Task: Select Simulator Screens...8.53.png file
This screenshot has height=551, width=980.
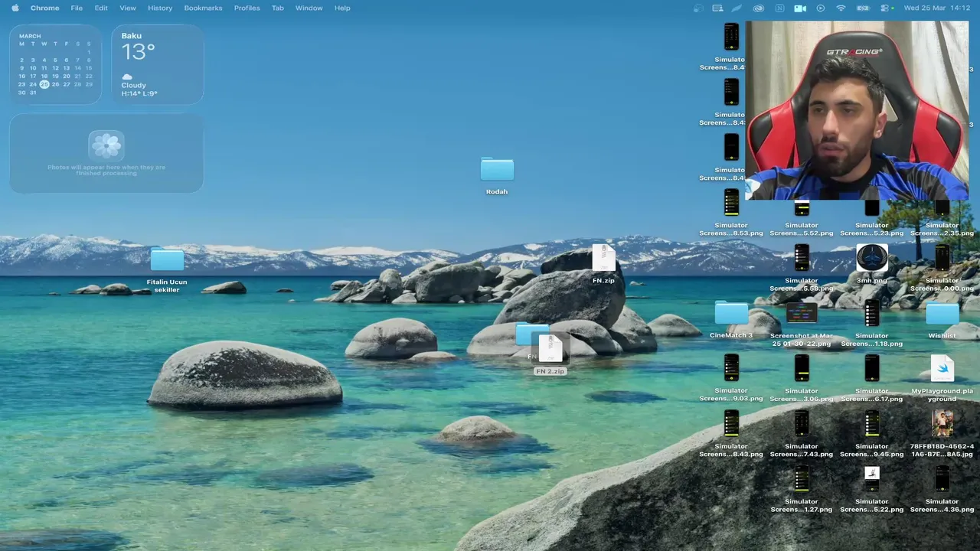Action: coord(731,203)
